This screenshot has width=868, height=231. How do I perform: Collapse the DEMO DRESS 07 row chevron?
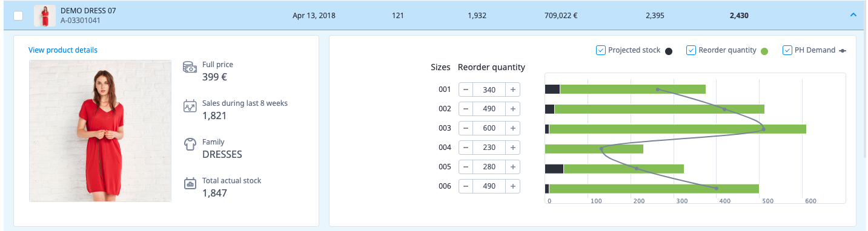pyautogui.click(x=853, y=15)
